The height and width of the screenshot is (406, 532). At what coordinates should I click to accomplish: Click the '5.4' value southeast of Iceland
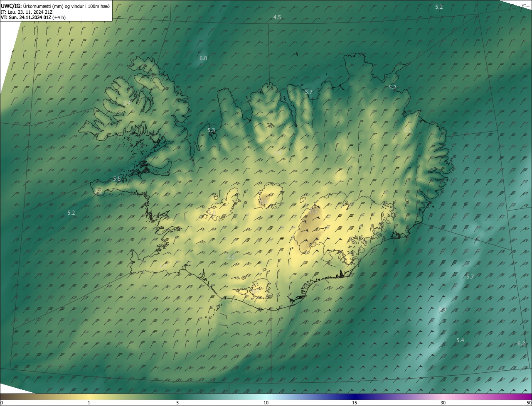click(460, 340)
